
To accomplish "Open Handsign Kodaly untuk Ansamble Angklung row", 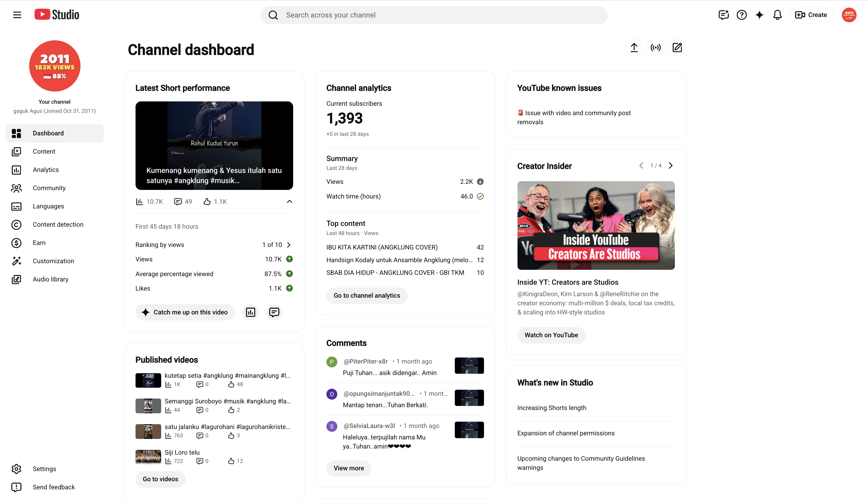I will (x=405, y=260).
